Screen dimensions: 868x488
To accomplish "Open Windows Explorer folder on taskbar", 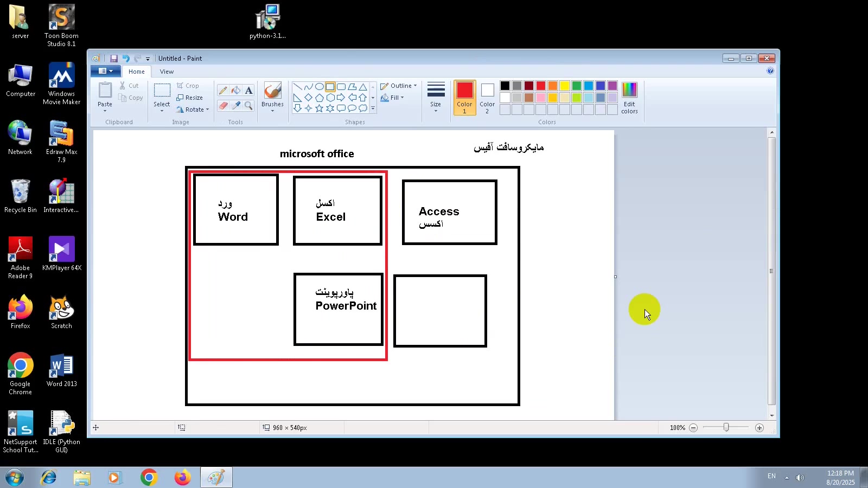I will [x=82, y=477].
